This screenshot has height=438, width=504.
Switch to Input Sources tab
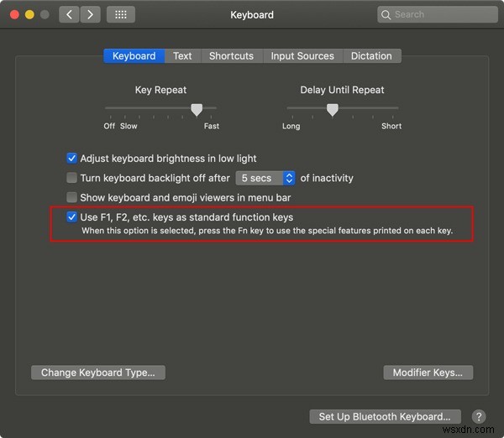pyautogui.click(x=302, y=56)
